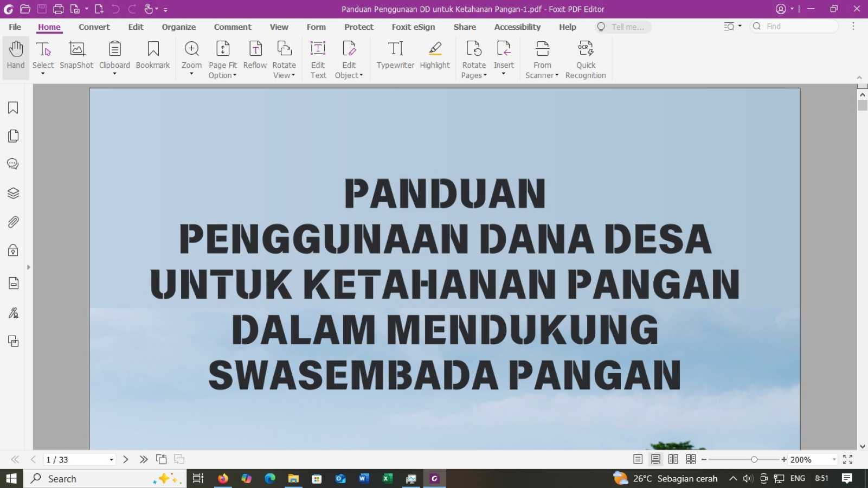The width and height of the screenshot is (868, 488).
Task: Open Microsoft Edge from the taskbar
Action: click(270, 478)
